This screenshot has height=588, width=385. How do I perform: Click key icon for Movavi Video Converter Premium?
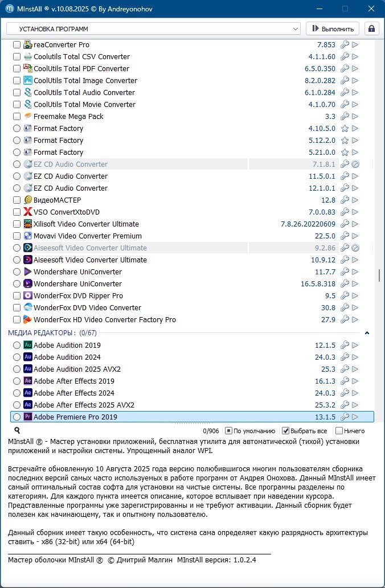coord(345,236)
